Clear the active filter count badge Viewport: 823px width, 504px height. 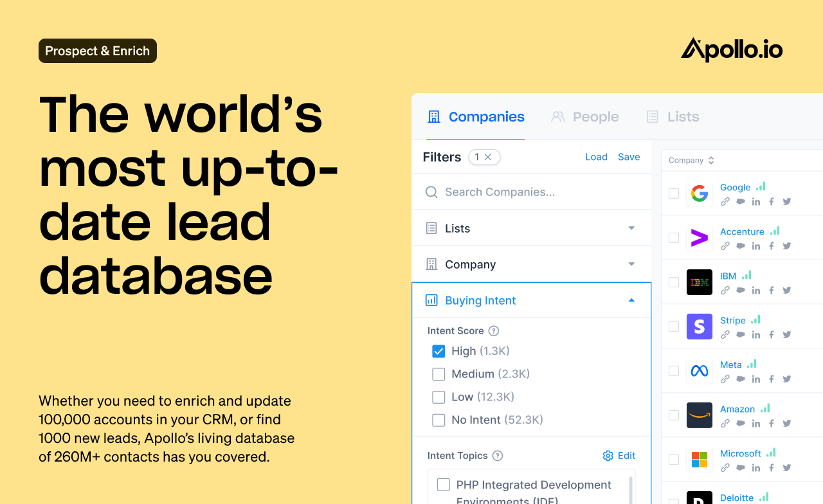(488, 157)
